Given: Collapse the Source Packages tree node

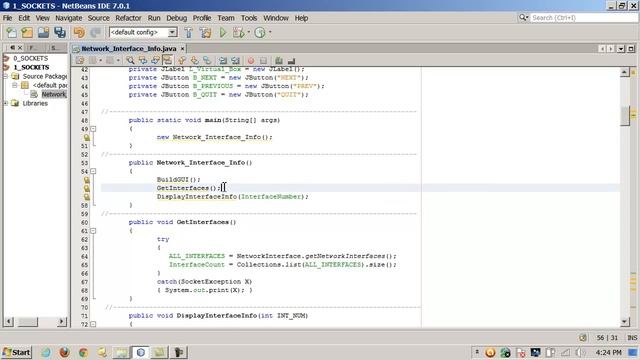Looking at the screenshot, I should (x=6, y=76).
